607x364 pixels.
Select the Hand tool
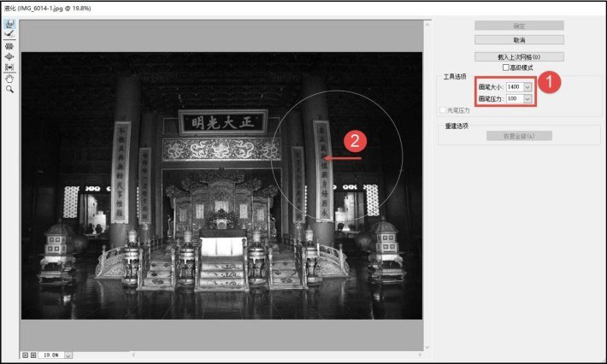click(x=9, y=79)
